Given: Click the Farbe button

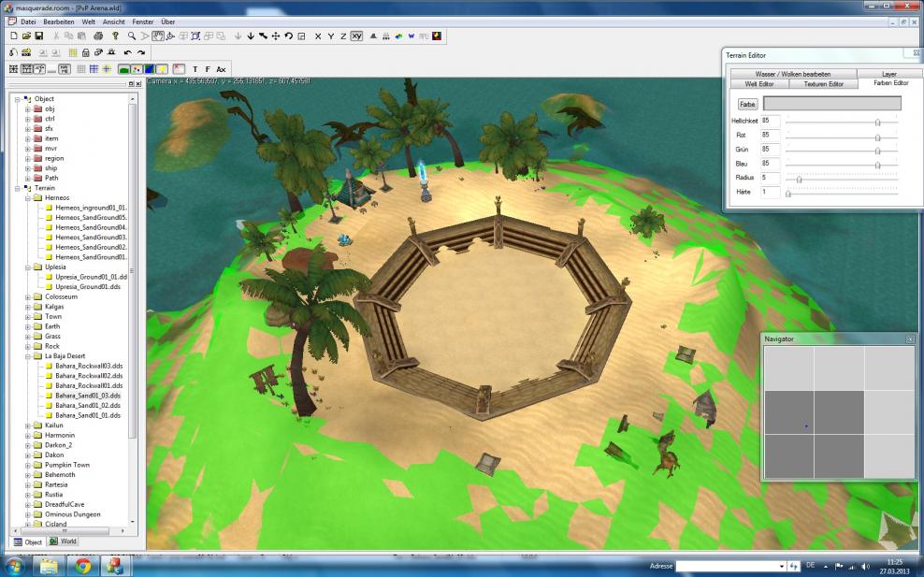Looking at the screenshot, I should pos(747,104).
